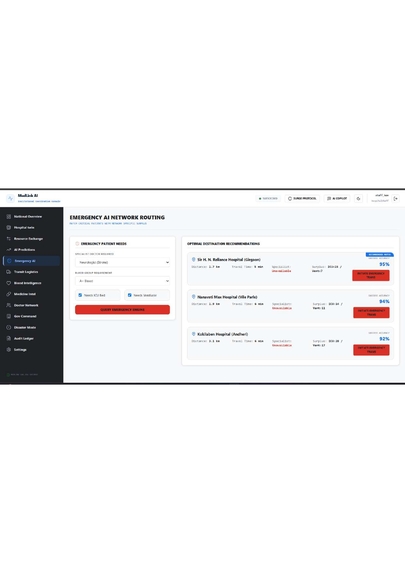
Task: Click the network status indicator pill
Action: click(268, 198)
